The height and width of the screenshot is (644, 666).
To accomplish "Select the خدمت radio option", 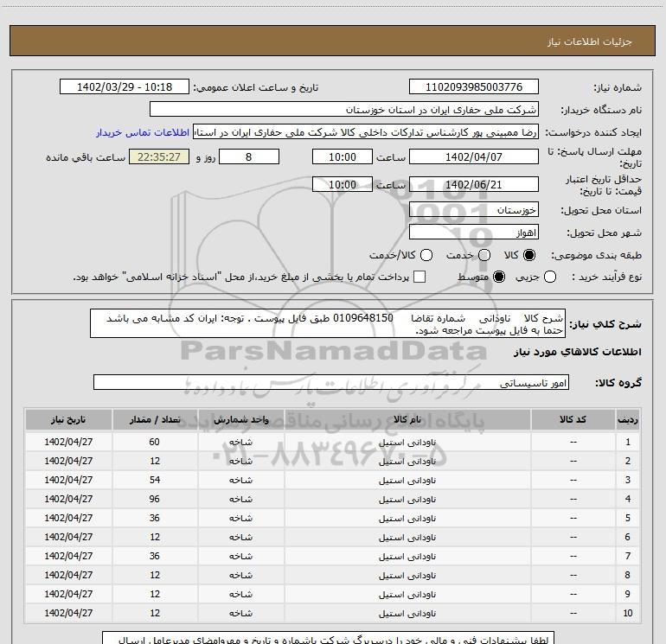I will (x=484, y=255).
